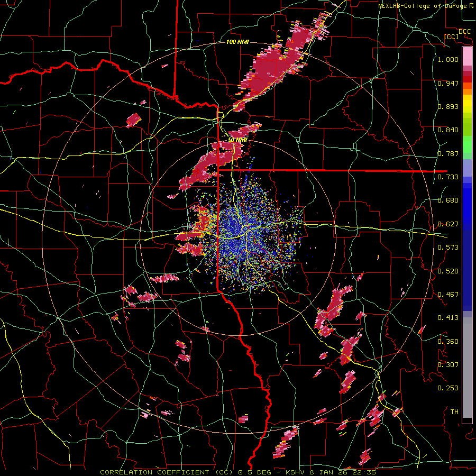Select the 0.680 scale value
The height and width of the screenshot is (476, 476).
pos(448,200)
